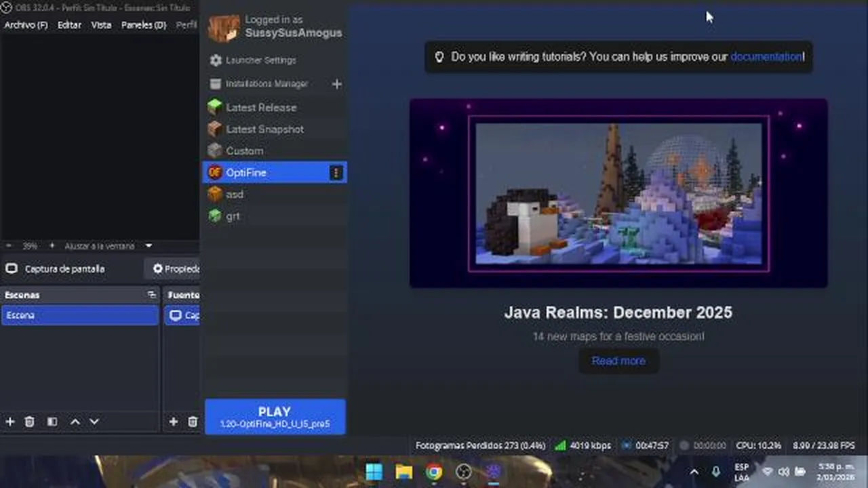Click the SussySusAmogus account avatar
868x488 pixels.
pos(224,27)
